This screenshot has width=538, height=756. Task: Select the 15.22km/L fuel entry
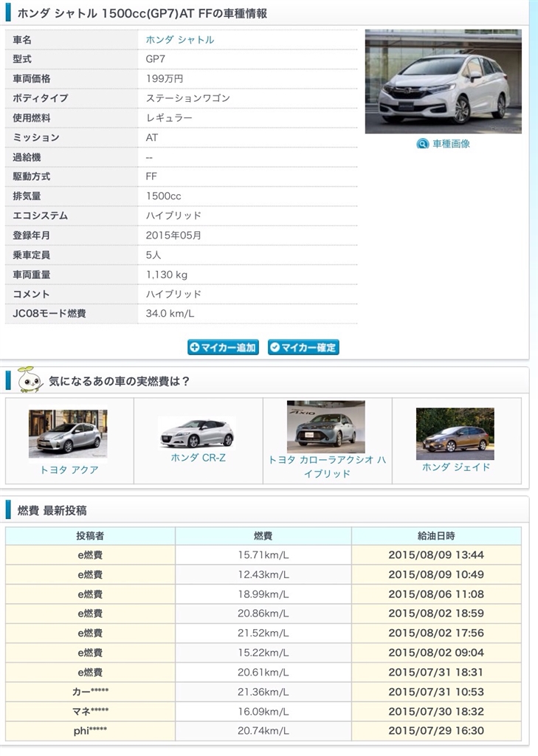(263, 653)
